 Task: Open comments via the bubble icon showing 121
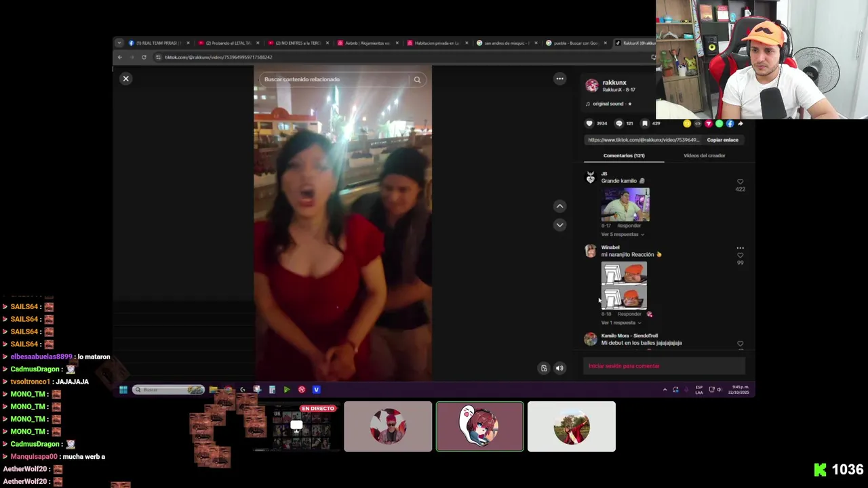(618, 123)
